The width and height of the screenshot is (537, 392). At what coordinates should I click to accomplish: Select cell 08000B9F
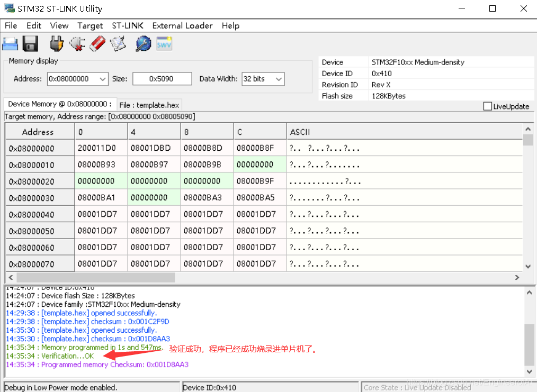click(260, 181)
